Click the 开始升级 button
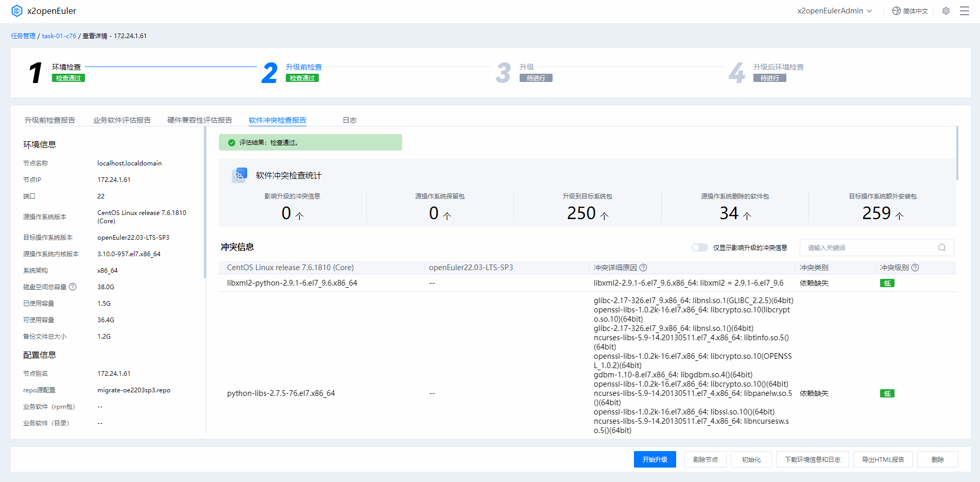This screenshot has width=980, height=482. pyautogui.click(x=655, y=459)
